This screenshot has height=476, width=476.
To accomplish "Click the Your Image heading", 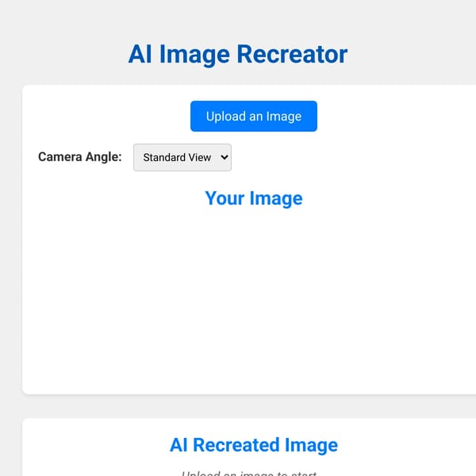I will click(x=254, y=198).
